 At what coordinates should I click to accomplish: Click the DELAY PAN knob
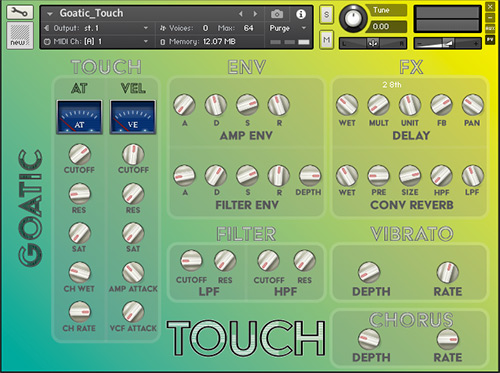coord(473,105)
